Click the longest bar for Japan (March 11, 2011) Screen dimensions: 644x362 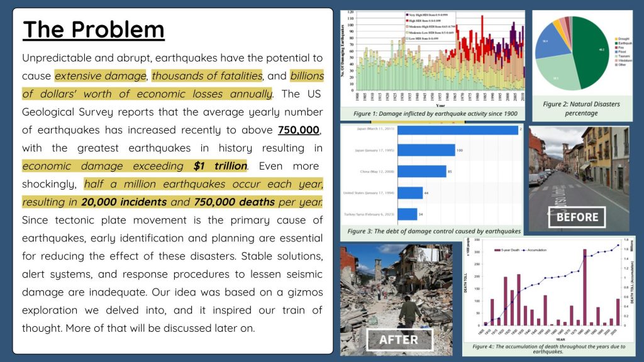458,129
